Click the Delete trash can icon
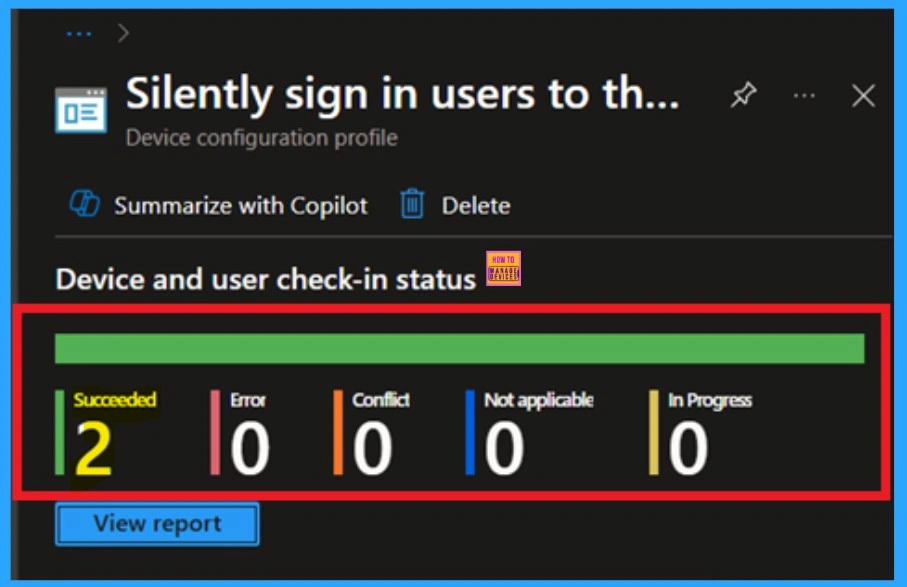The height and width of the screenshot is (587, 907). coord(412,204)
